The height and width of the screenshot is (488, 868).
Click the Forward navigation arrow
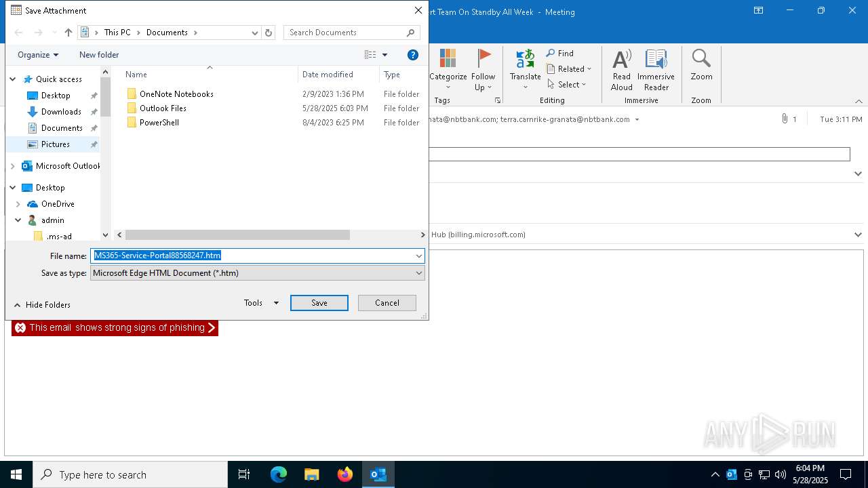click(x=38, y=33)
